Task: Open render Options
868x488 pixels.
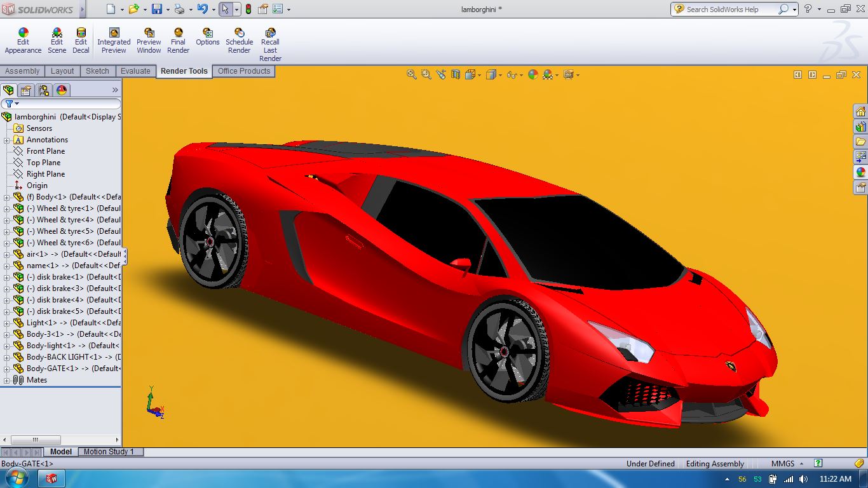Action: (x=208, y=37)
